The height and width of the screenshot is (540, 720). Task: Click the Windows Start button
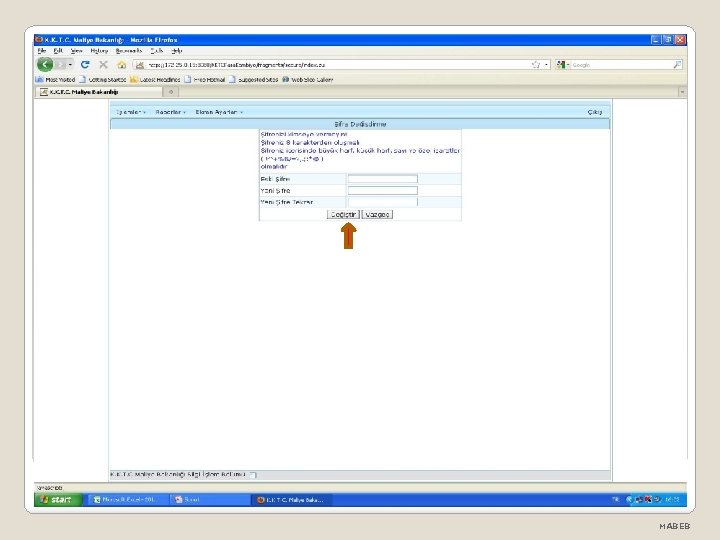click(57, 500)
